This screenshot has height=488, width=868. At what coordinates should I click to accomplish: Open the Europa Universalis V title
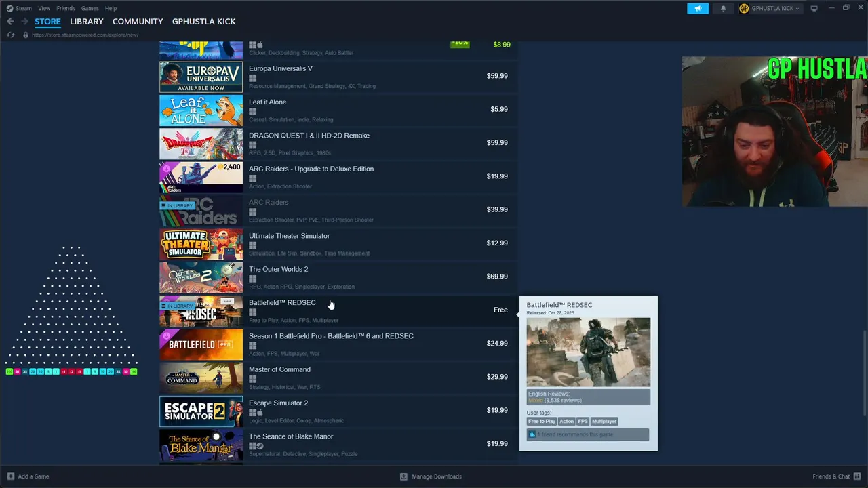(x=281, y=68)
